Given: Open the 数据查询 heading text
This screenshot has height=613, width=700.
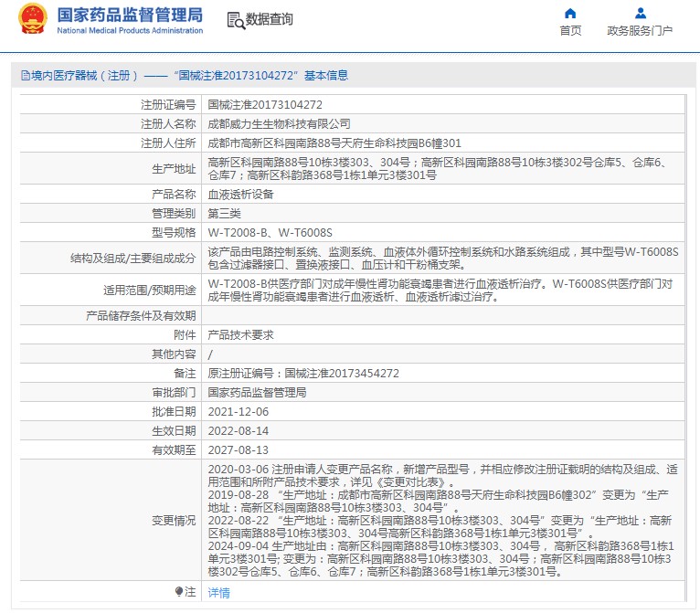Looking at the screenshot, I should point(270,19).
